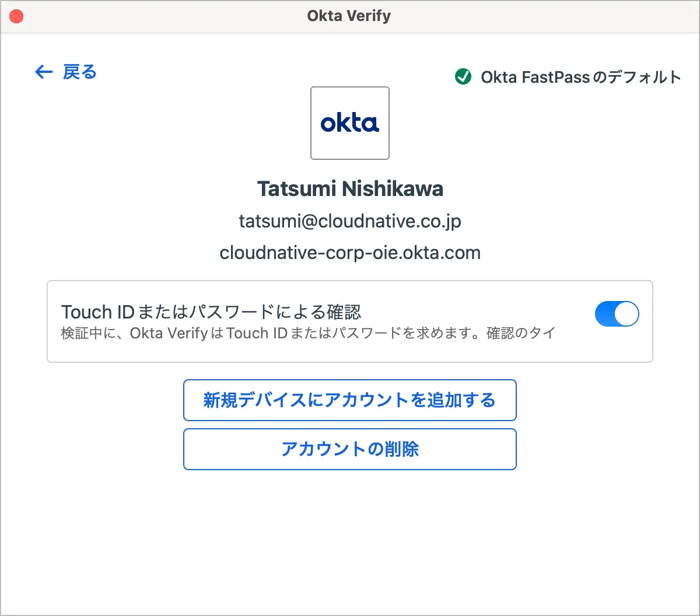Click the white knob of the Touch ID switch
This screenshot has width=700, height=616.
coord(627,314)
